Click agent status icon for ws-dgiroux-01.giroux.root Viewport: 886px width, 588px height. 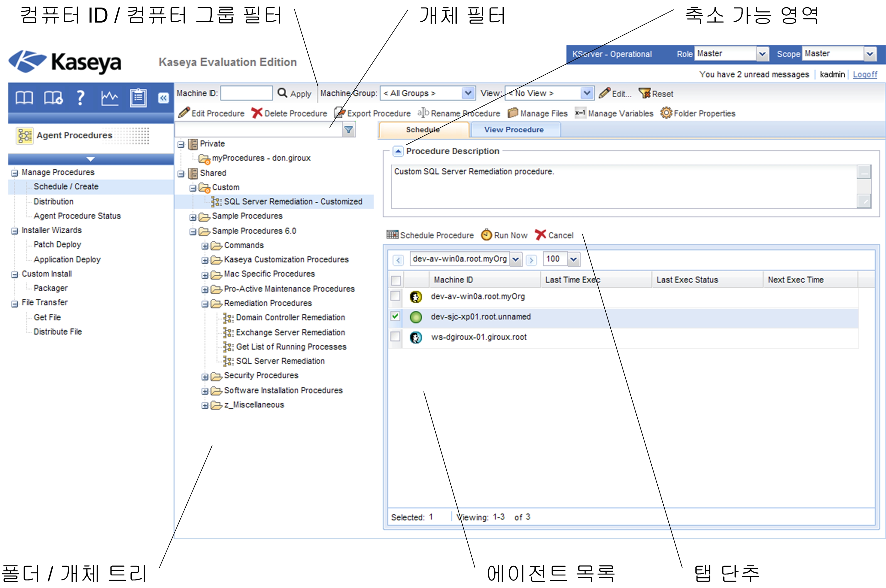tap(416, 337)
